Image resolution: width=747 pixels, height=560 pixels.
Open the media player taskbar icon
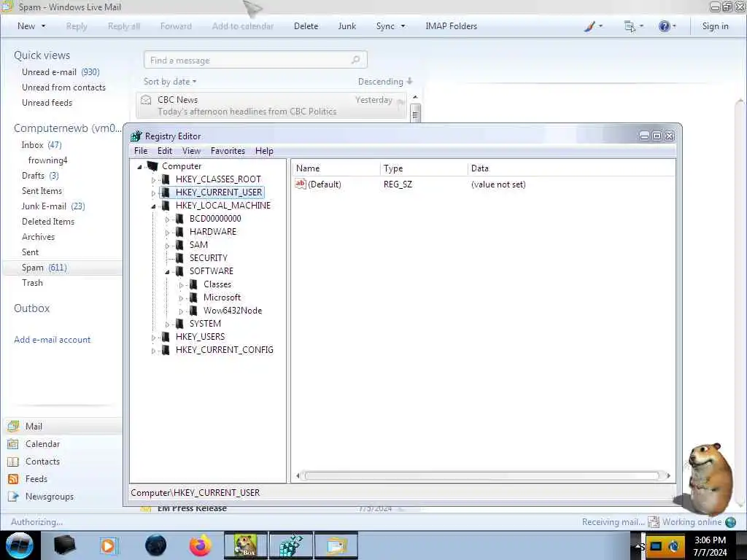point(109,545)
